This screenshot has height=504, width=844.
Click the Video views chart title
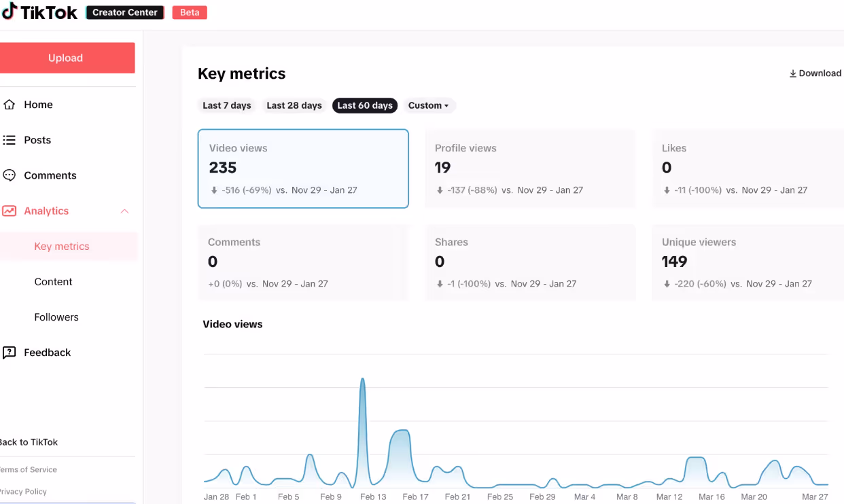point(232,324)
